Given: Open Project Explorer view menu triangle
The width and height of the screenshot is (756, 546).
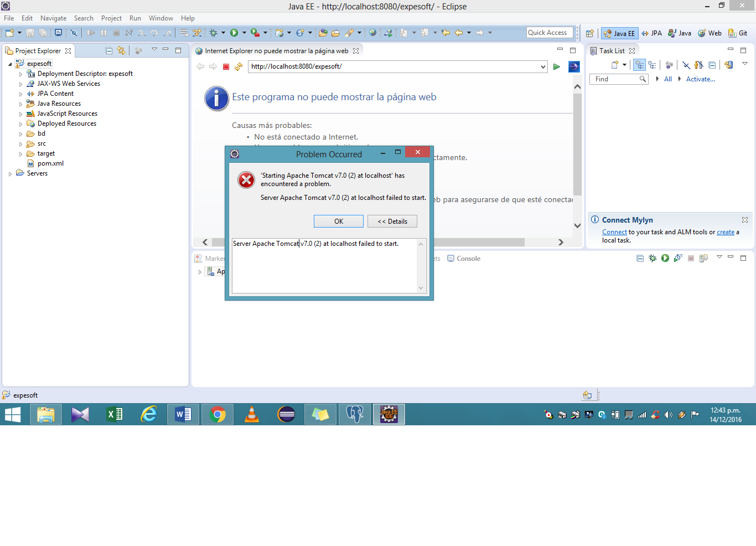Looking at the screenshot, I should point(154,50).
